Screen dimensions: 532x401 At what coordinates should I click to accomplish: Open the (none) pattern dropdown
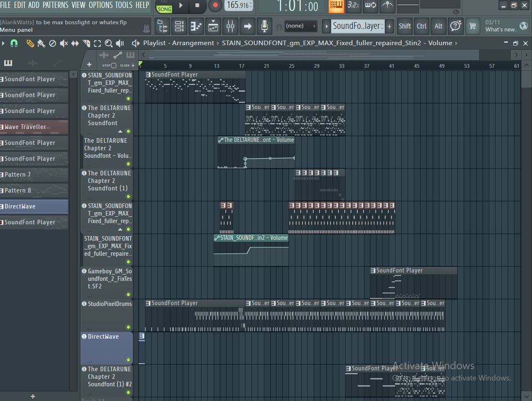coord(301,26)
